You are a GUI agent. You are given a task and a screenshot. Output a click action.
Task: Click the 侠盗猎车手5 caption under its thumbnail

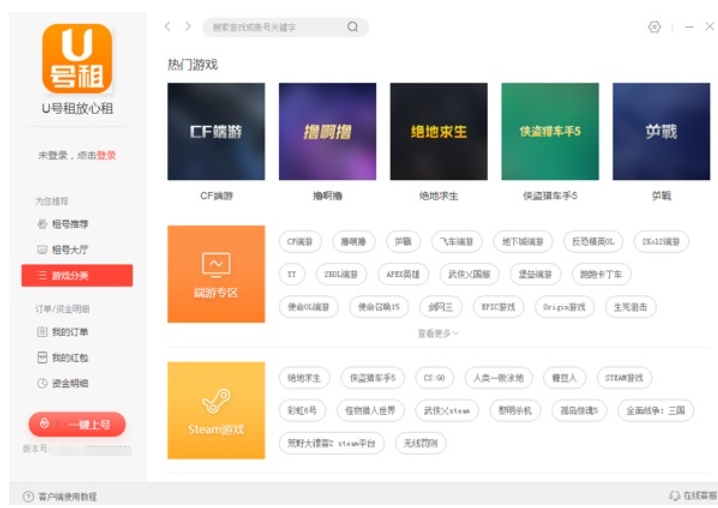[x=550, y=196]
